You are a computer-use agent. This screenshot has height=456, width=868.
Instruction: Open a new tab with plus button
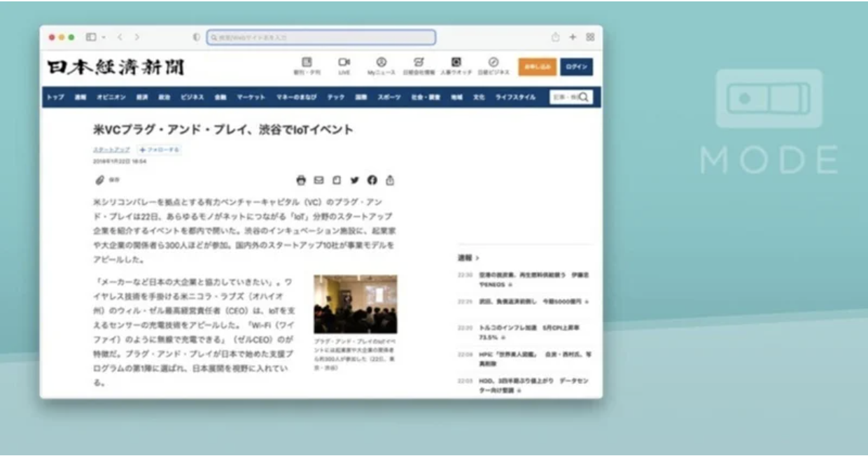(573, 37)
